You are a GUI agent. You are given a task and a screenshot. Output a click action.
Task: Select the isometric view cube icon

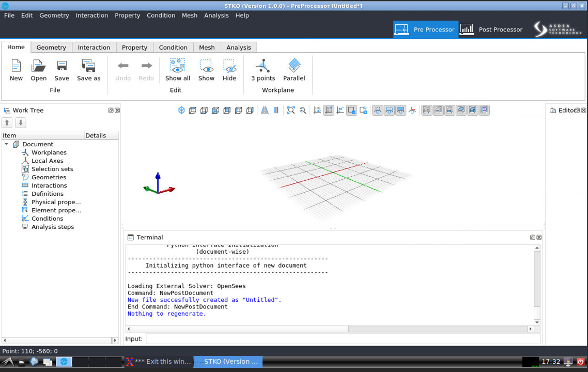click(181, 110)
